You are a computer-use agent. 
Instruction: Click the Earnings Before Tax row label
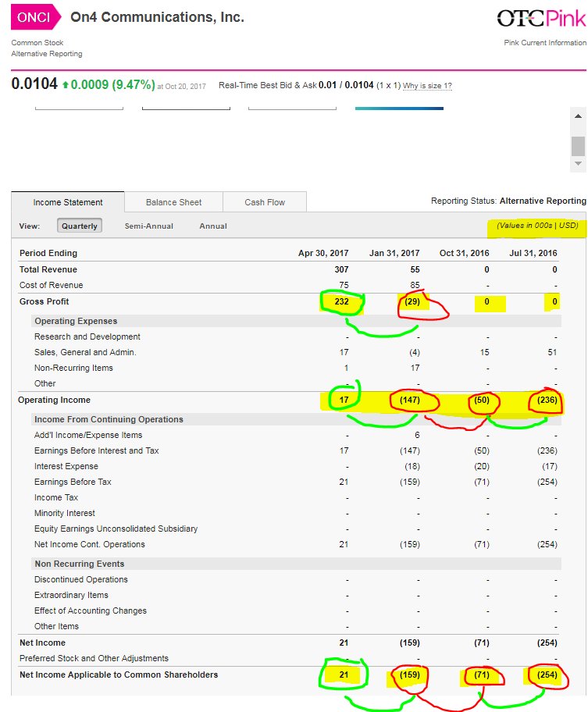73,482
